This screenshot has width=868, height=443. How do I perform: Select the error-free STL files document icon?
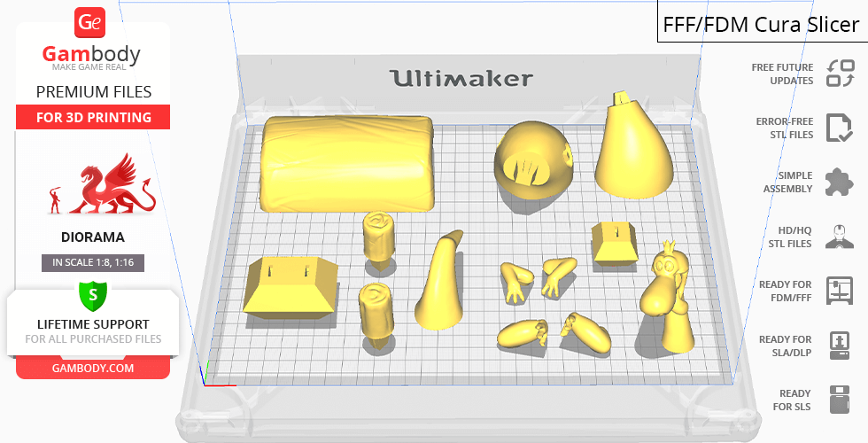[839, 128]
